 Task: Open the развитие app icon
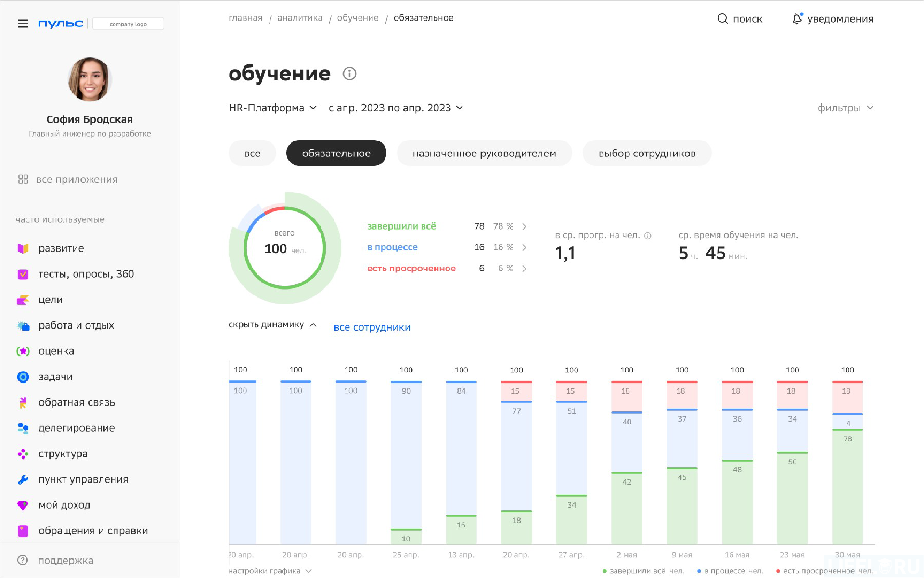coord(23,248)
